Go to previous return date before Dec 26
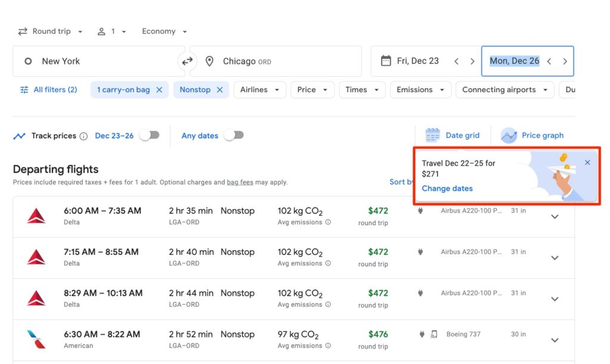The height and width of the screenshot is (364, 610). pyautogui.click(x=549, y=61)
